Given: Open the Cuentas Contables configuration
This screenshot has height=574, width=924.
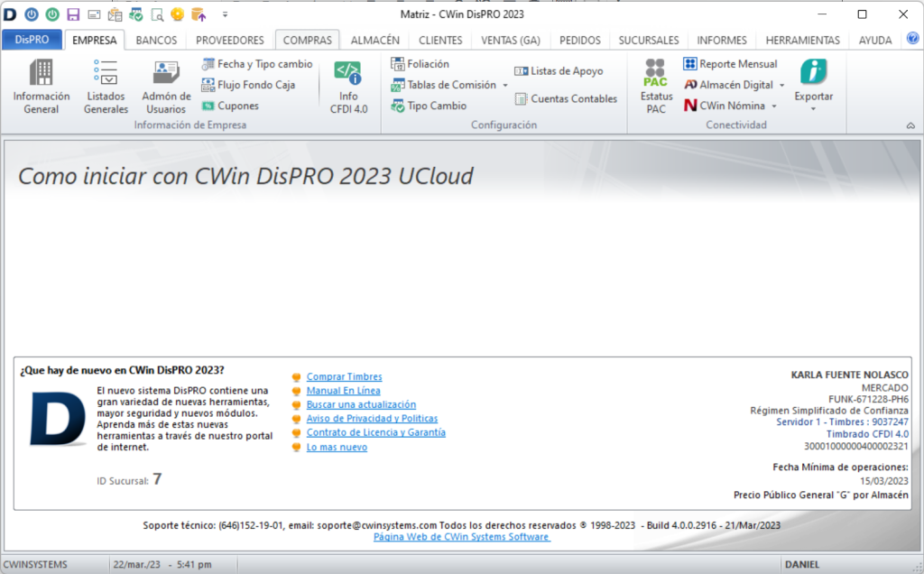Looking at the screenshot, I should click(x=565, y=99).
